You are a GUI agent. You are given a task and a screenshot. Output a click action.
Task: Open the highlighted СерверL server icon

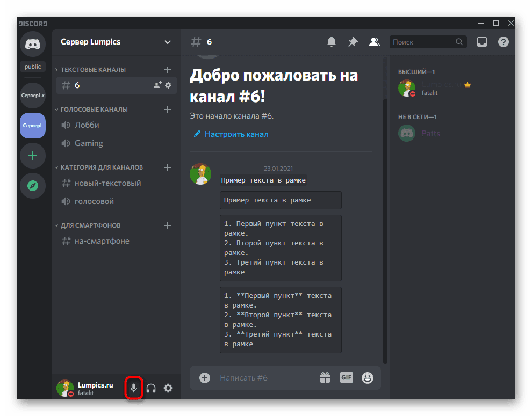33,126
